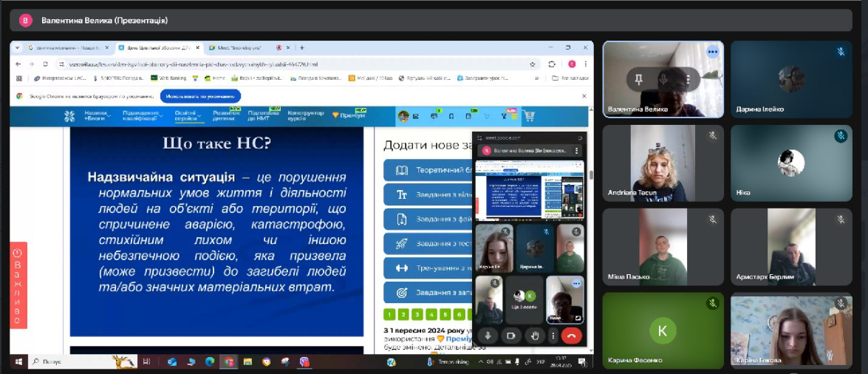Toggle camera in the Meet mini window
The width and height of the screenshot is (868, 374).
point(511,336)
